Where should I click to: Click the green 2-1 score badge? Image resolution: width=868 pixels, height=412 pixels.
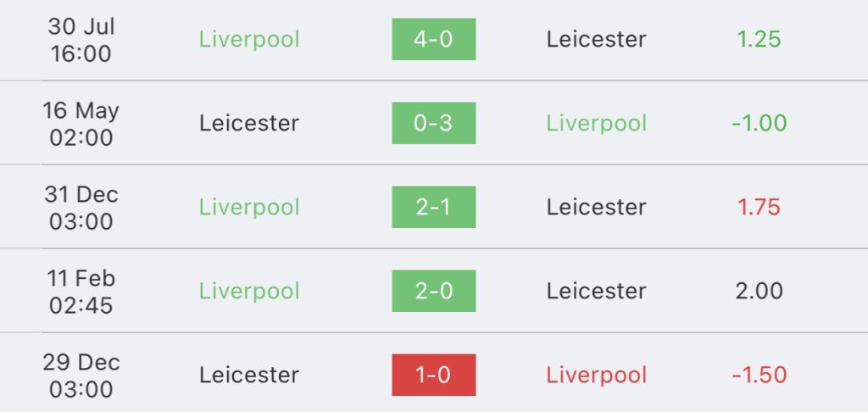pos(433,207)
